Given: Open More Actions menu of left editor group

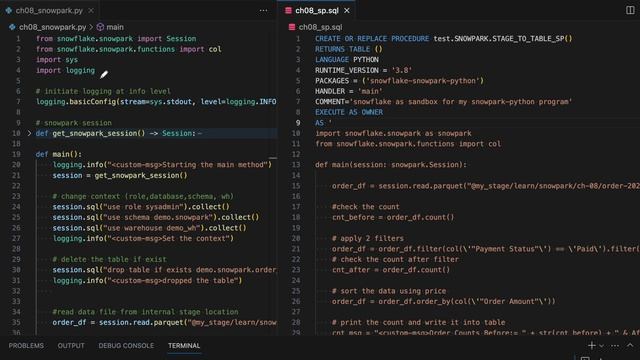Looking at the screenshot, I should click(x=263, y=11).
